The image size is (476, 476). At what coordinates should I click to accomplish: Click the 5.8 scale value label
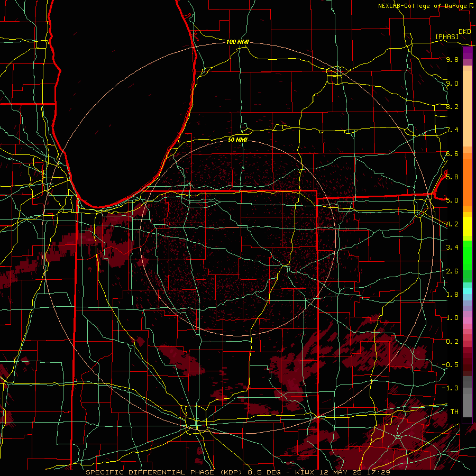pyautogui.click(x=452, y=177)
